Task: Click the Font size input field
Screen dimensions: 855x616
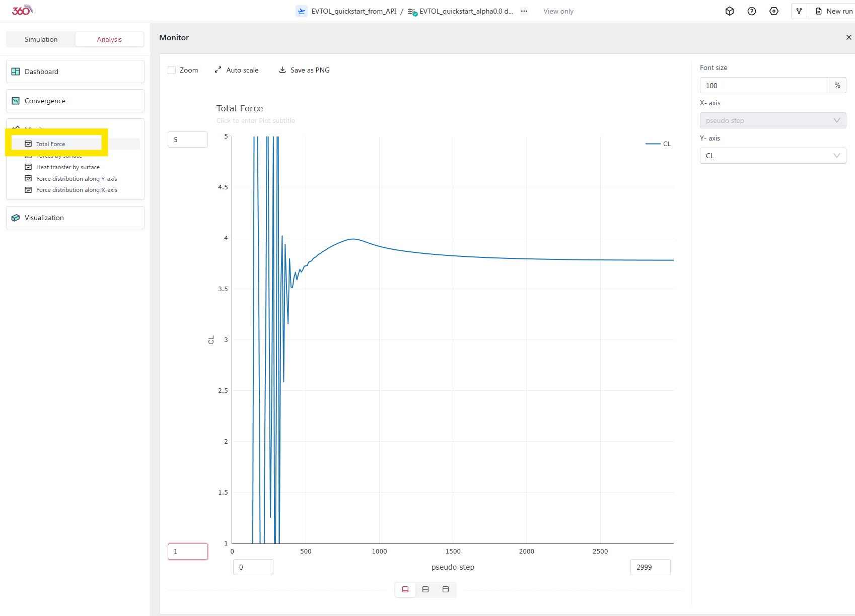Action: click(x=764, y=86)
